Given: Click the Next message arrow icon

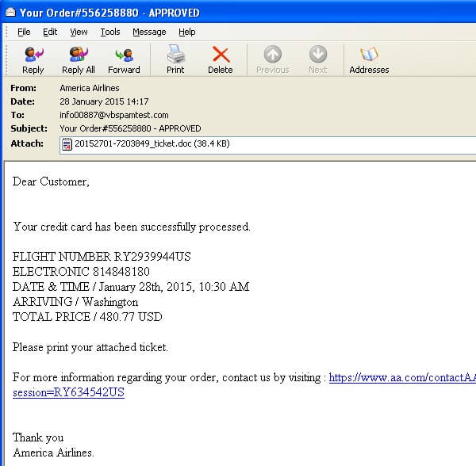Looking at the screenshot, I should 318,54.
